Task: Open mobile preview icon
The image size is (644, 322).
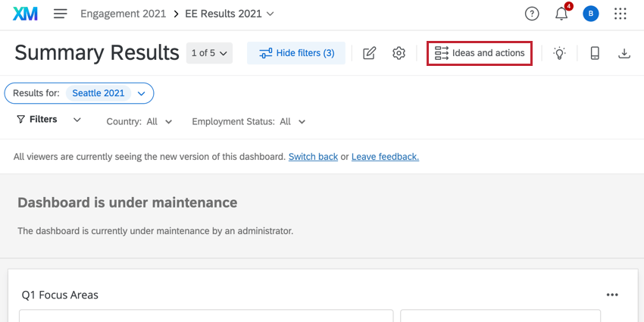Action: [595, 53]
